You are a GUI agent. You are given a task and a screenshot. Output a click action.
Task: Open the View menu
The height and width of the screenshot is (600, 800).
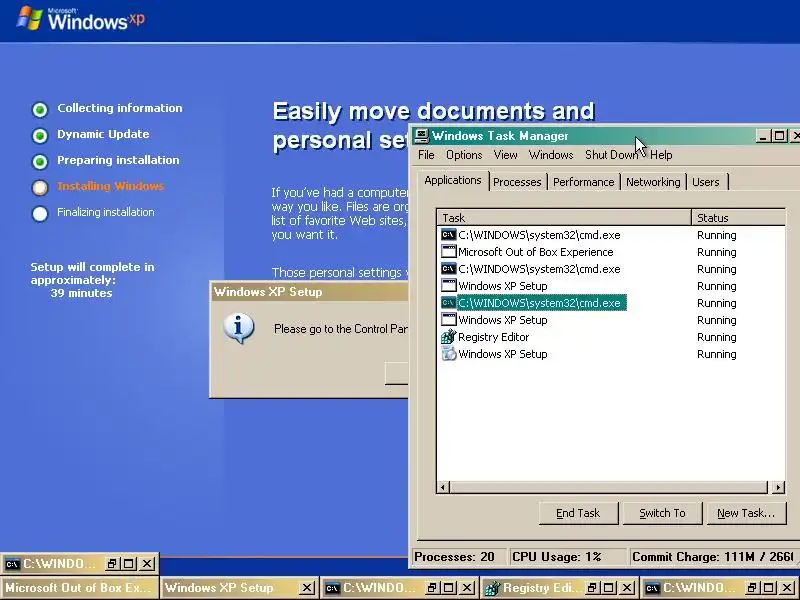point(505,155)
